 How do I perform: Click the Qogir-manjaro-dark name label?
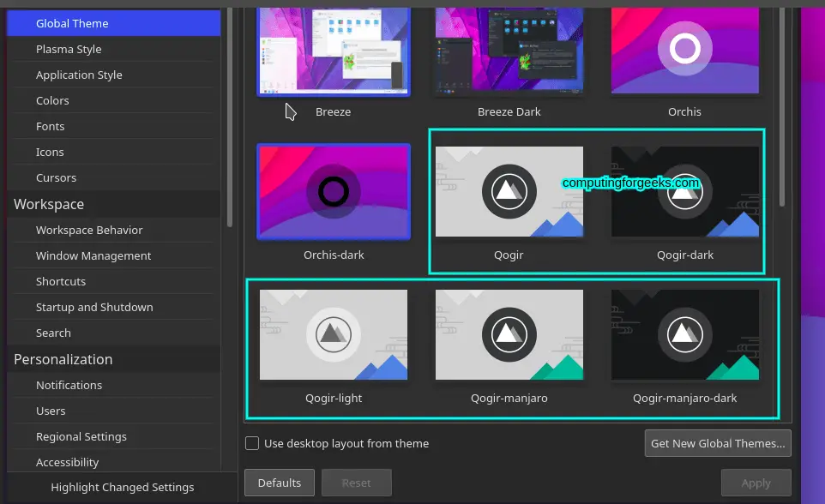684,399
